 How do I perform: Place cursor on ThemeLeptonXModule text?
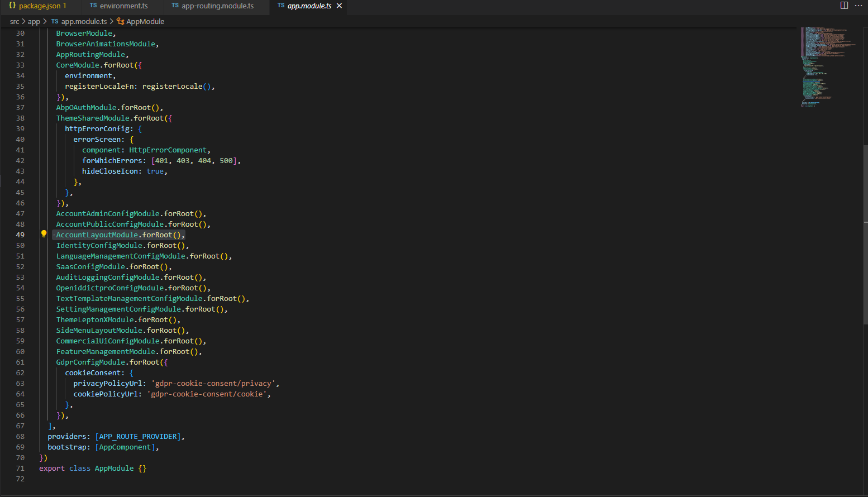coord(95,319)
